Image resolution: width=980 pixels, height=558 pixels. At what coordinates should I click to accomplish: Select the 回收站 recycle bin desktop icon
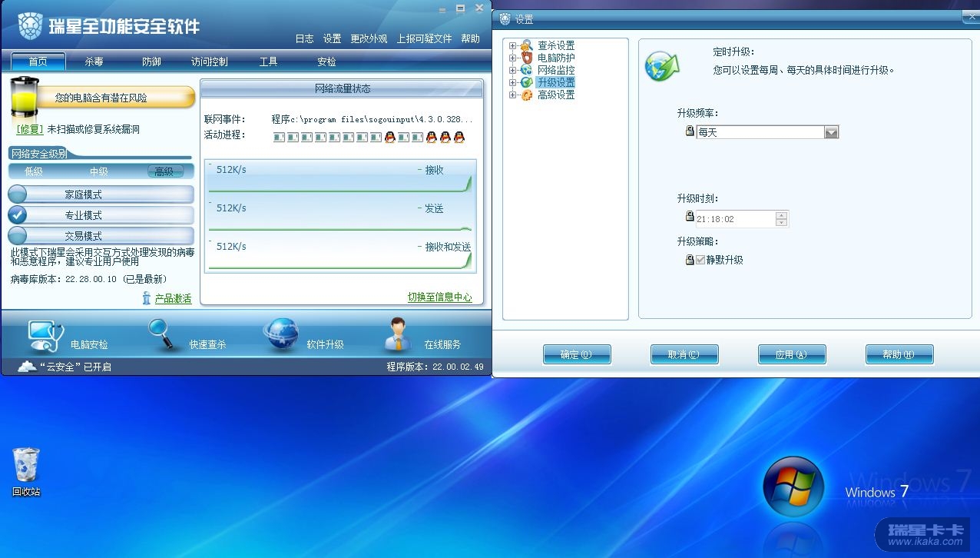pos(26,471)
